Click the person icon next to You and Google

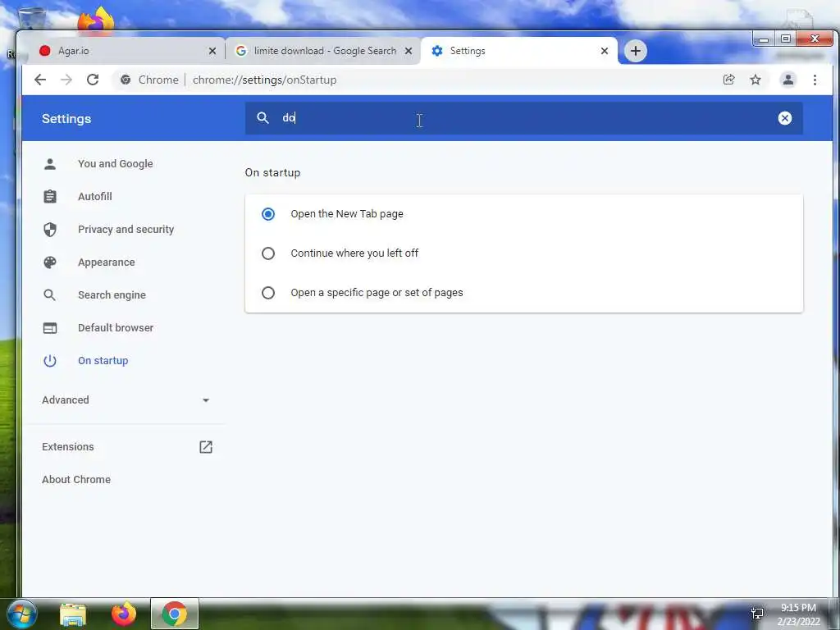pyautogui.click(x=50, y=164)
